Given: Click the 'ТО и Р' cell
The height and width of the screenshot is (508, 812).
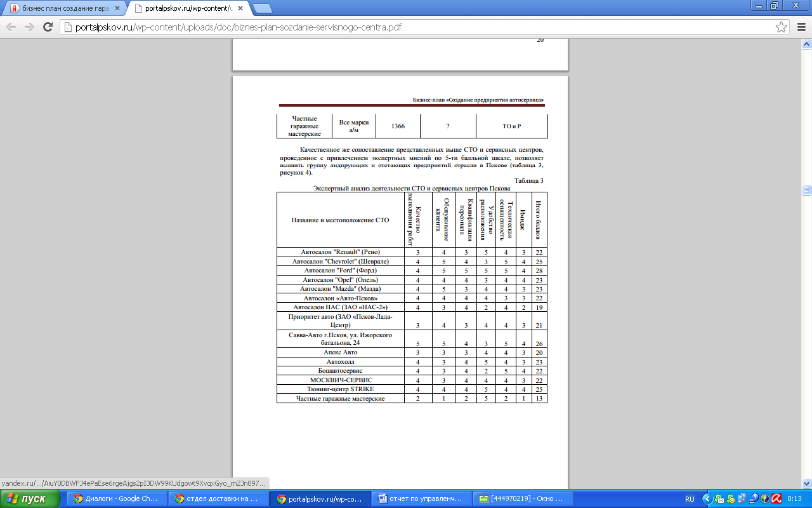Looking at the screenshot, I should pos(511,126).
